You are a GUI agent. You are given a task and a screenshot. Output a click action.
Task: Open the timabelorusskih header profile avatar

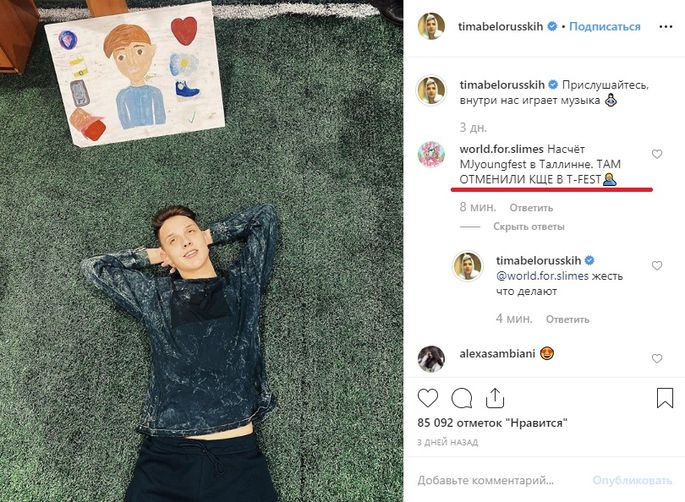pos(431,26)
